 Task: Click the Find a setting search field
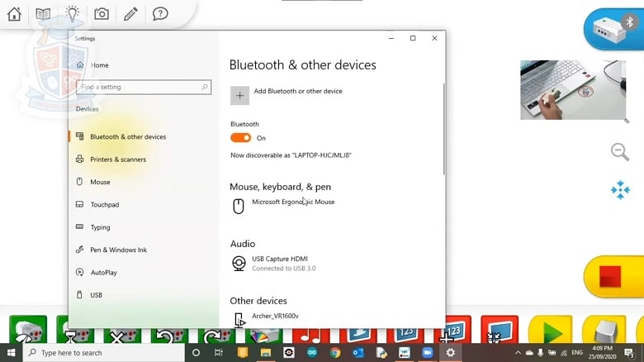pos(144,87)
